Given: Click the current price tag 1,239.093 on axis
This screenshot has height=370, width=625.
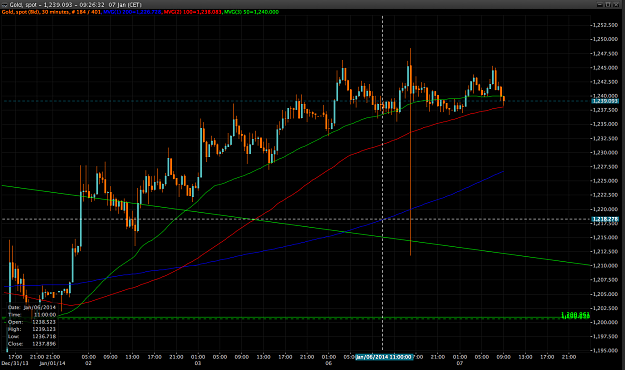Looking at the screenshot, I should pyautogui.click(x=605, y=101).
